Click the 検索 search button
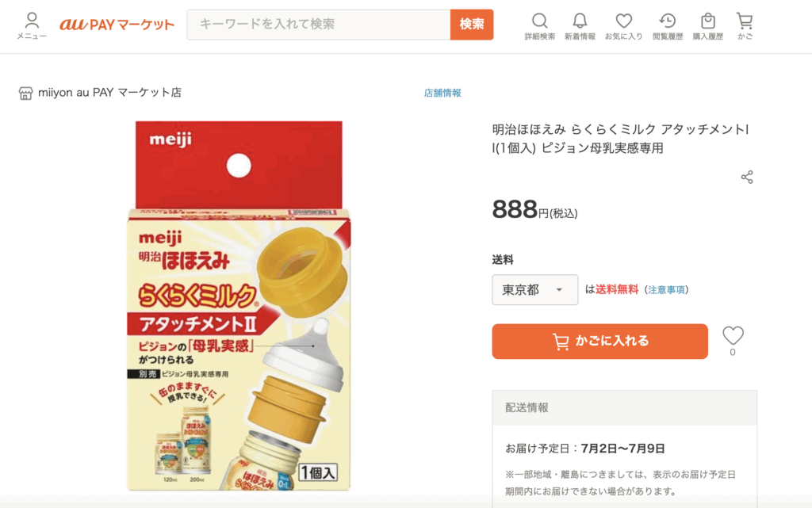The image size is (812, 508). pos(472,25)
